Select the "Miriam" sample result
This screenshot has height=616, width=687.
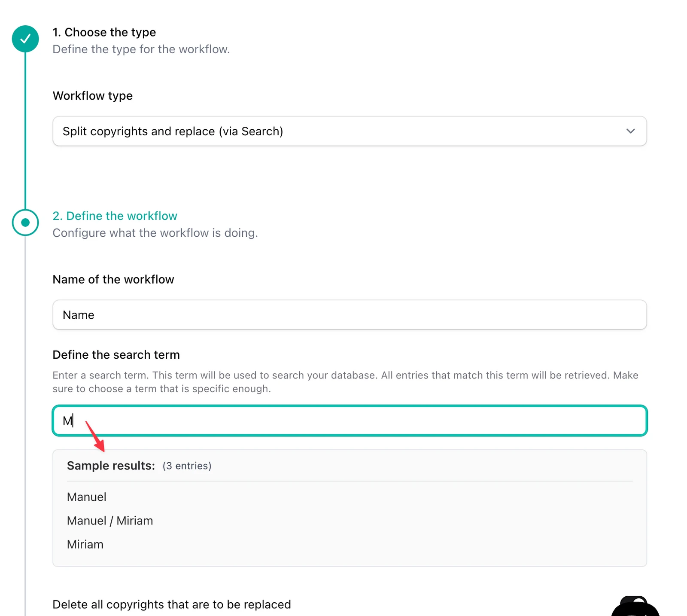[x=85, y=544]
